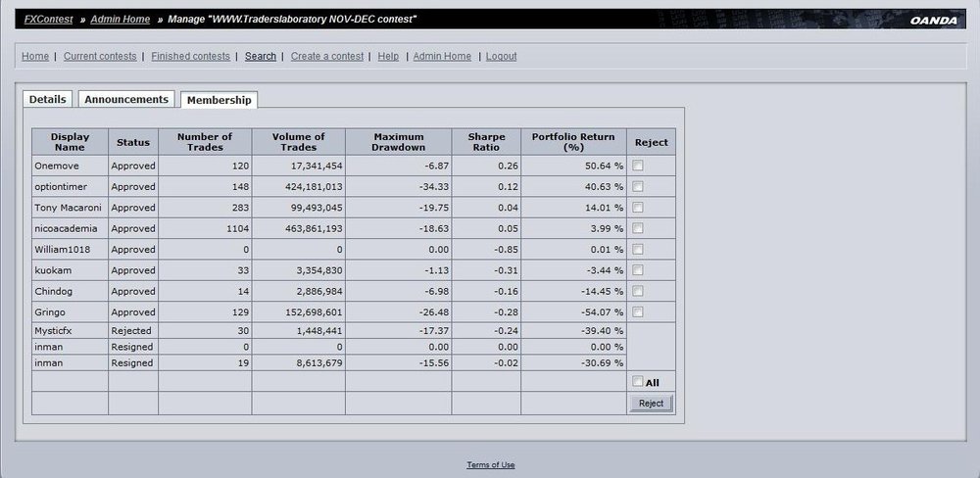This screenshot has height=478, width=980.
Task: Open Current contests link
Action: click(100, 56)
